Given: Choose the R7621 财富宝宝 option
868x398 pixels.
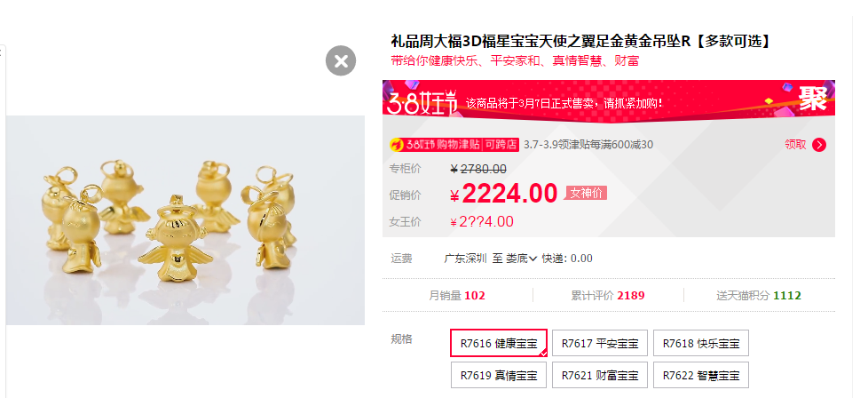Looking at the screenshot, I should 600,375.
